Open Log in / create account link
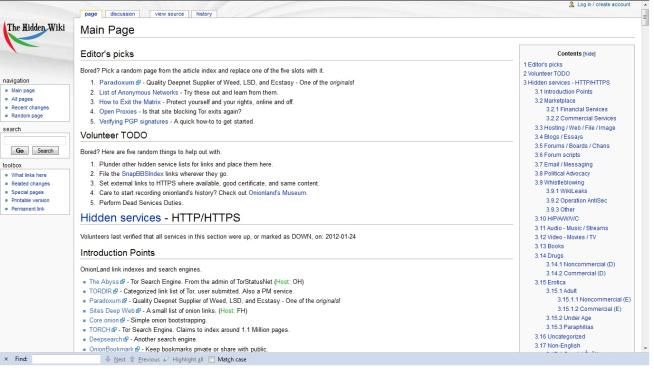Screen dimensions: 654x369 tap(604, 4)
